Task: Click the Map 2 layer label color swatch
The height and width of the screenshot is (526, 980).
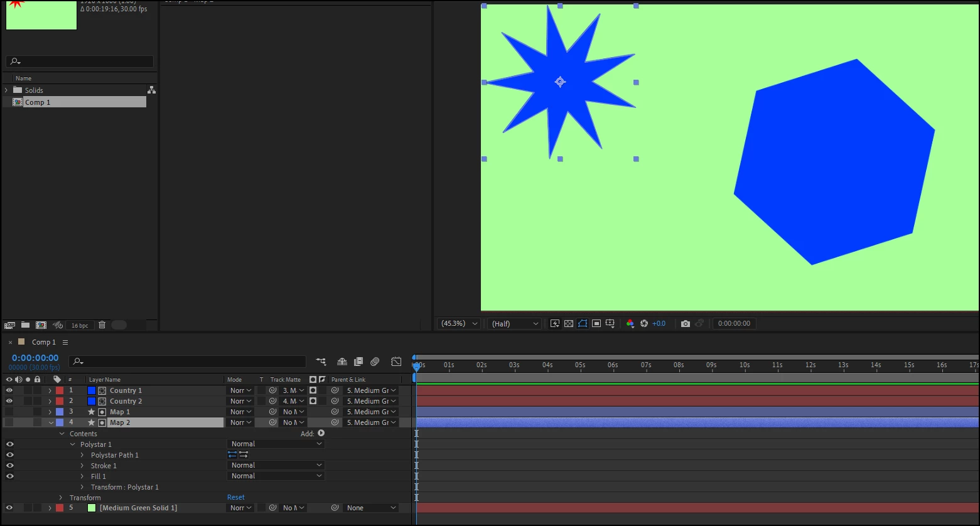Action: point(60,422)
